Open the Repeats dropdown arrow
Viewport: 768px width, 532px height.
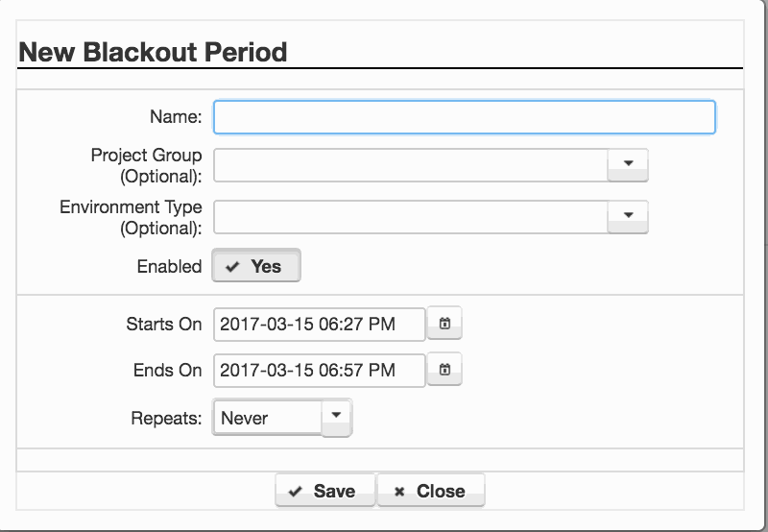337,418
